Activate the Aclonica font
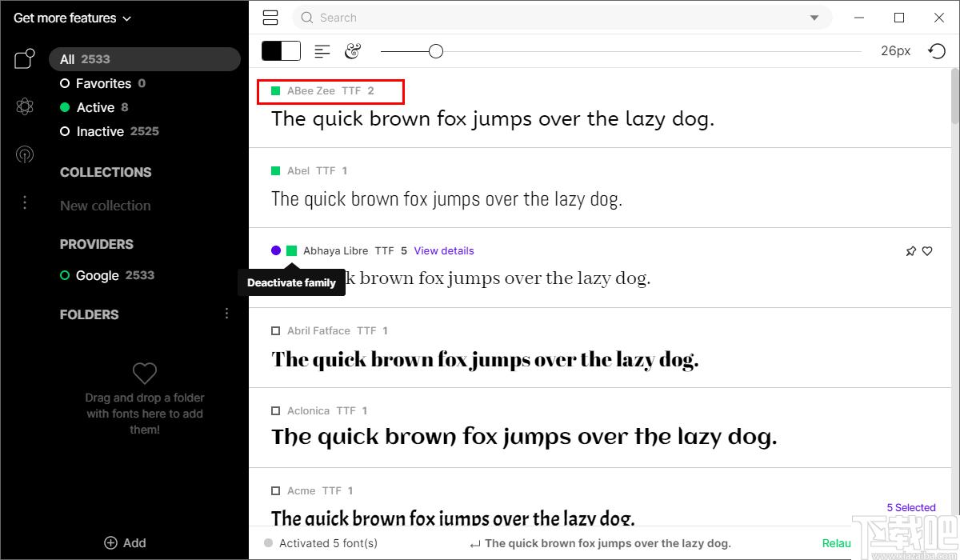960x560 pixels. (276, 411)
